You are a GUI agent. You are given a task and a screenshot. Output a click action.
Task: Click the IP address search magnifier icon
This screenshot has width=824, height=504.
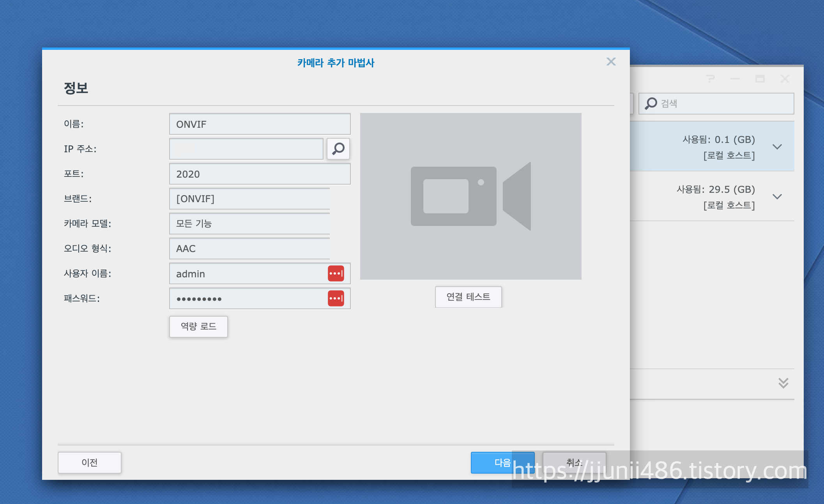click(x=338, y=149)
